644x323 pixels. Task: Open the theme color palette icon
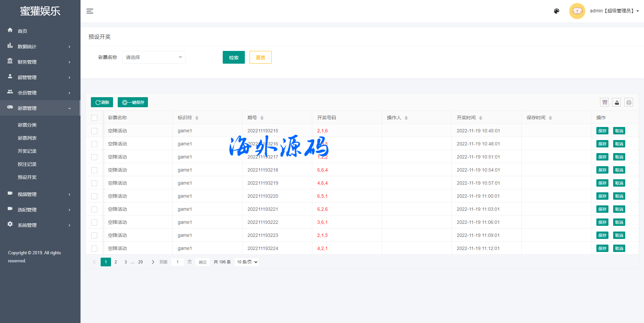(x=556, y=11)
